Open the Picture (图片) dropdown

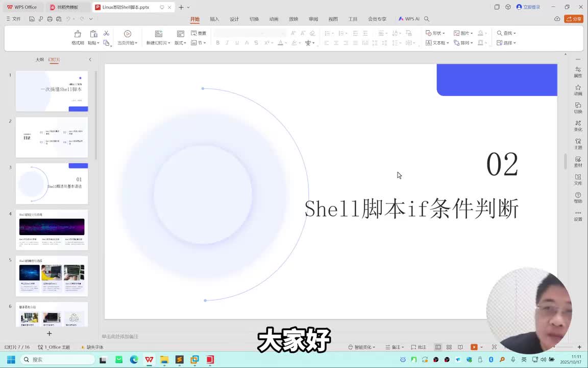tap(463, 33)
